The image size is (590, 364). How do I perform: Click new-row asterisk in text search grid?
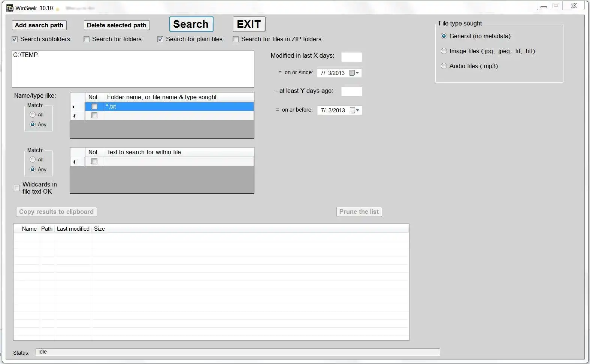coord(75,162)
